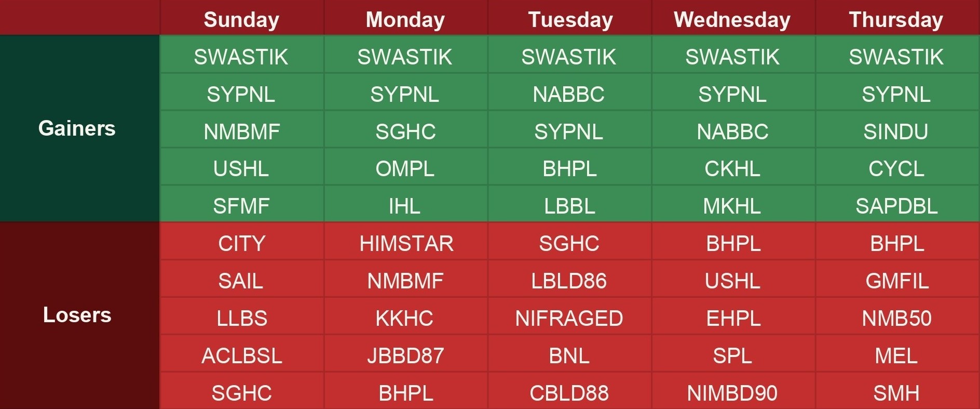Select the CBLD88 cell under Tuesday

(x=569, y=393)
